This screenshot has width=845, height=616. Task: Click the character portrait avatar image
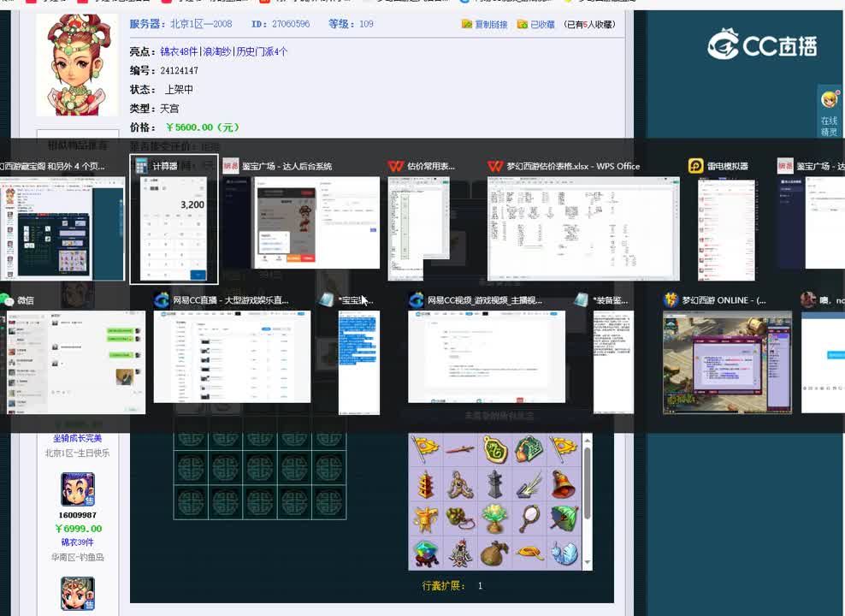click(77, 65)
